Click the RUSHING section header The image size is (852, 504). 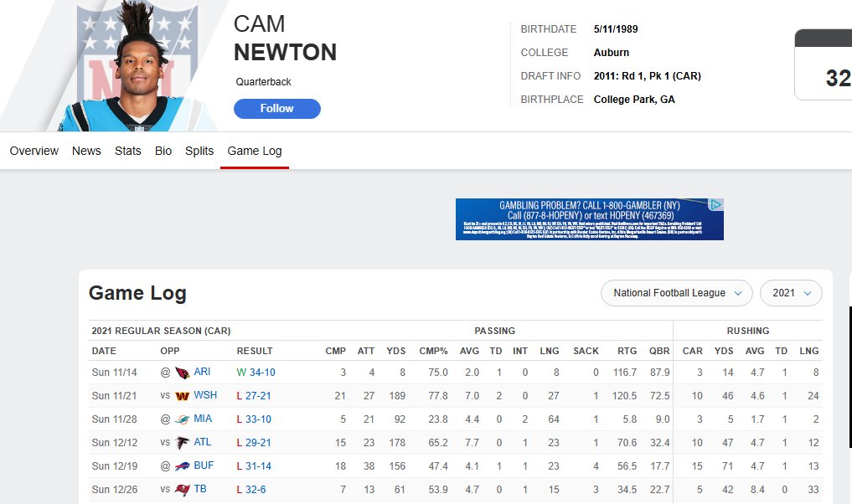point(747,331)
